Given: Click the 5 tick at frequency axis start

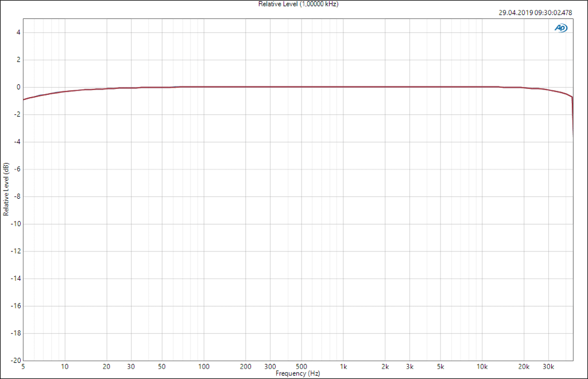Looking at the screenshot, I should pos(23,366).
